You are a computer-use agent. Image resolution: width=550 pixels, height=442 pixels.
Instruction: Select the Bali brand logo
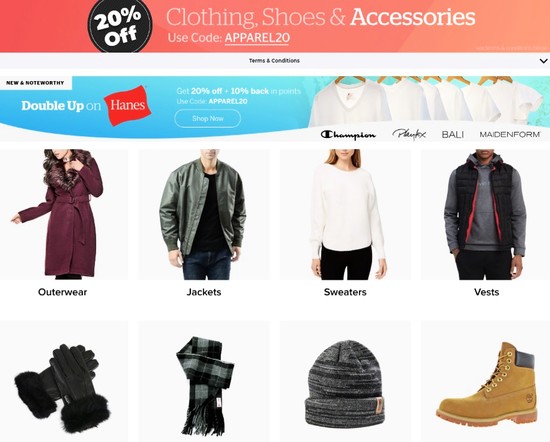tap(452, 134)
